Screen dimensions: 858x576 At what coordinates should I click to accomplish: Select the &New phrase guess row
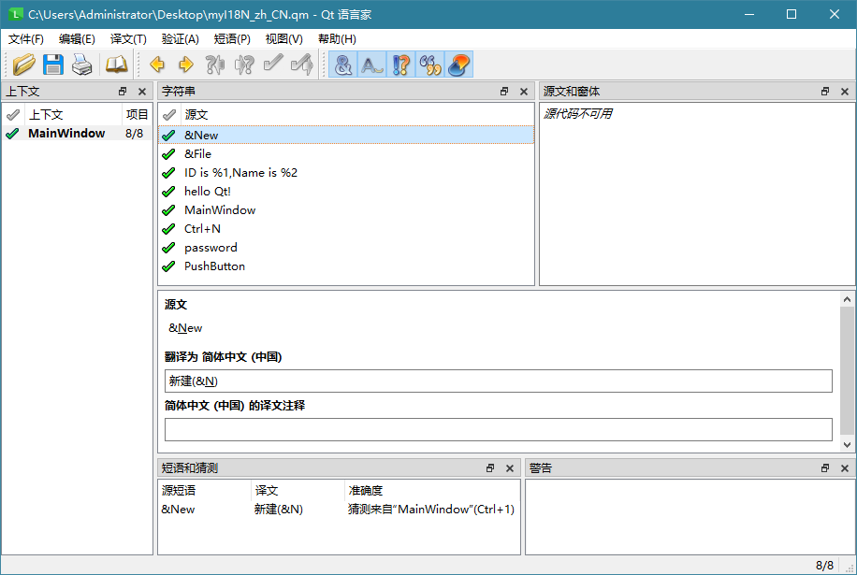(x=339, y=509)
